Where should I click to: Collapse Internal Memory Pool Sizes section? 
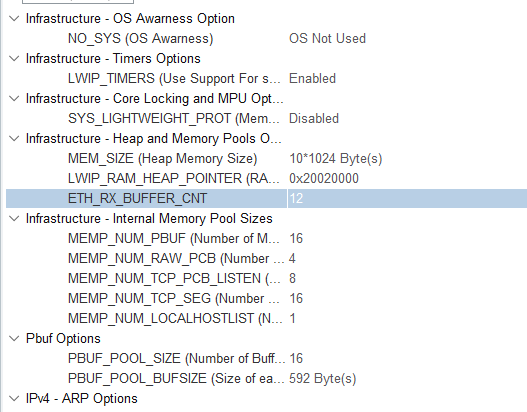tap(14, 218)
